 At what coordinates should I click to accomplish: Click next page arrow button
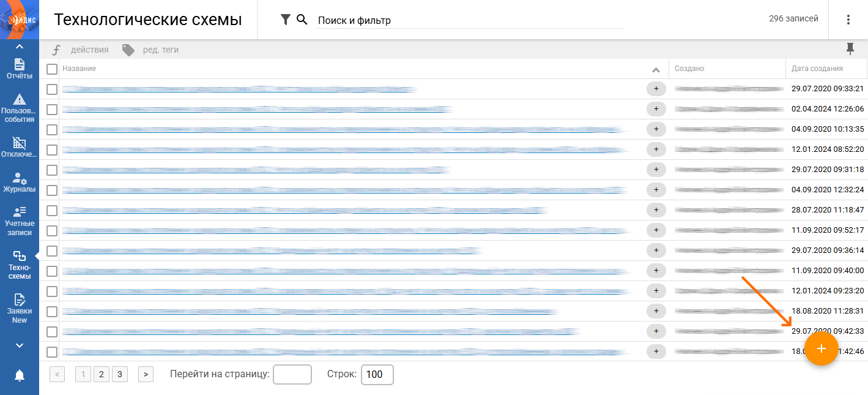146,374
